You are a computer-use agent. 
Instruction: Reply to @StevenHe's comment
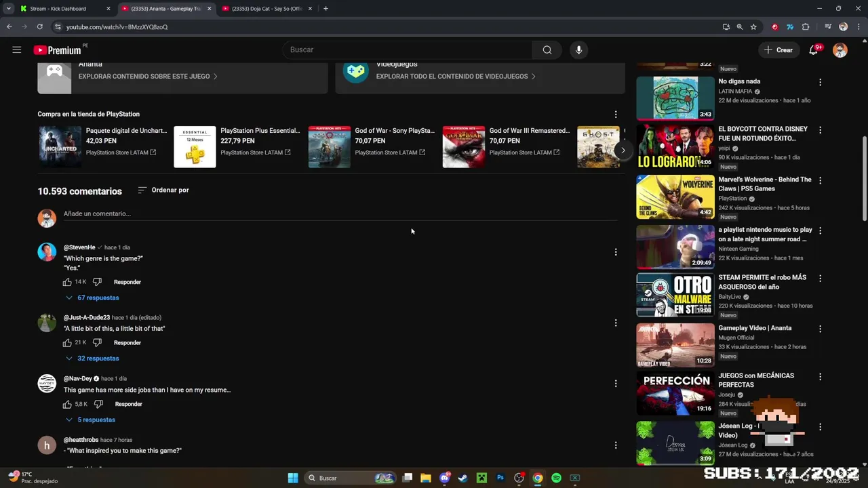127,282
